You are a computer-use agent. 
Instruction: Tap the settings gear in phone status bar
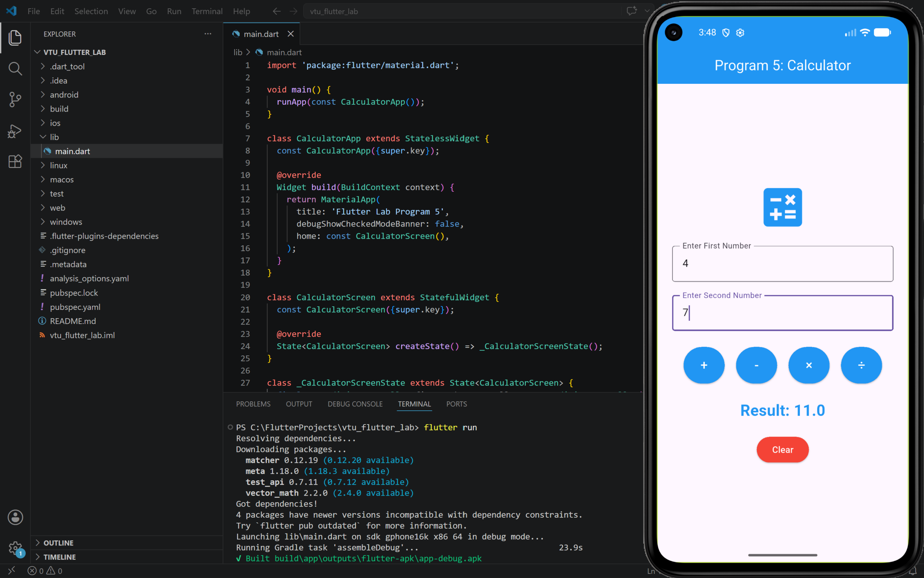point(740,33)
